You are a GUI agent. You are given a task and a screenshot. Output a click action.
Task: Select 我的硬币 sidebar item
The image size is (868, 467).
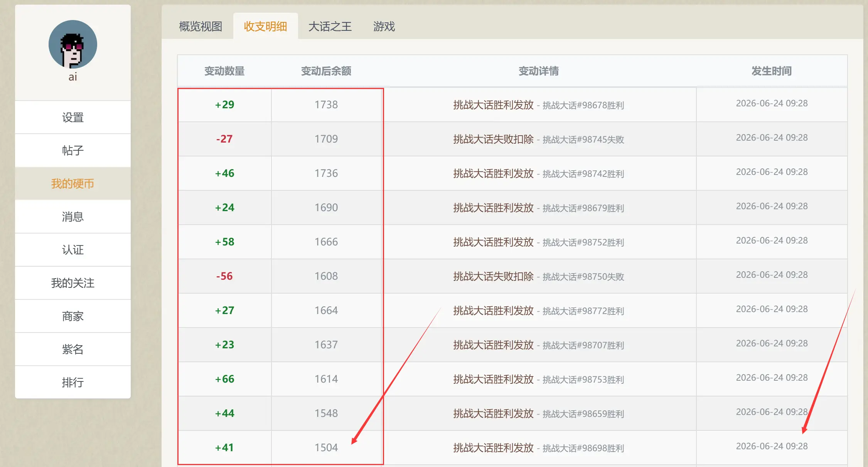(x=73, y=183)
